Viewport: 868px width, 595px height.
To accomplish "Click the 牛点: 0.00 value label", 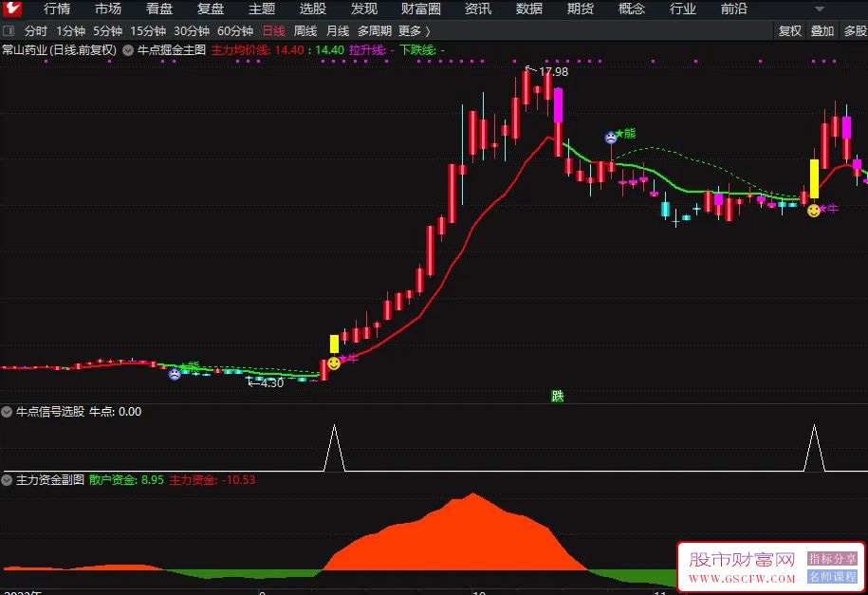I will [x=115, y=412].
